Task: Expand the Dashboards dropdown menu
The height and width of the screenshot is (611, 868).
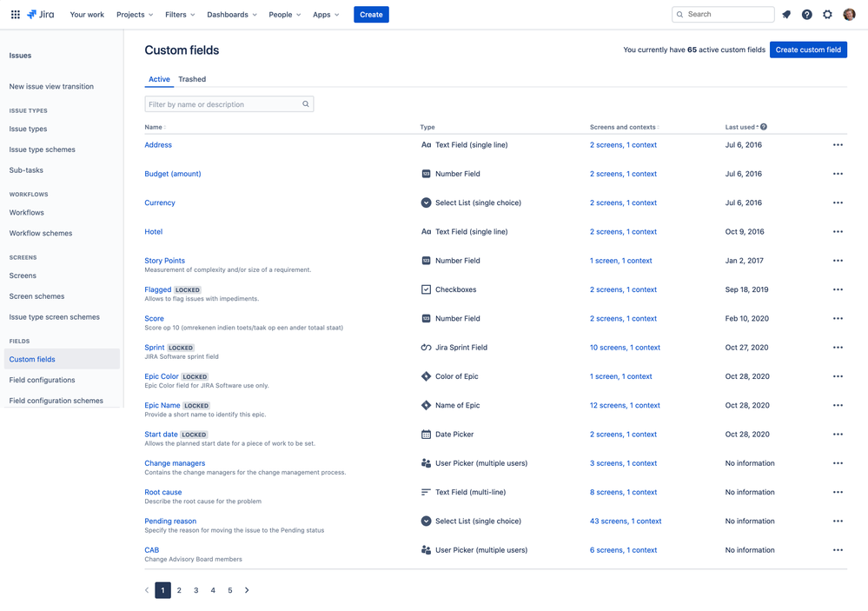Action: (x=232, y=15)
